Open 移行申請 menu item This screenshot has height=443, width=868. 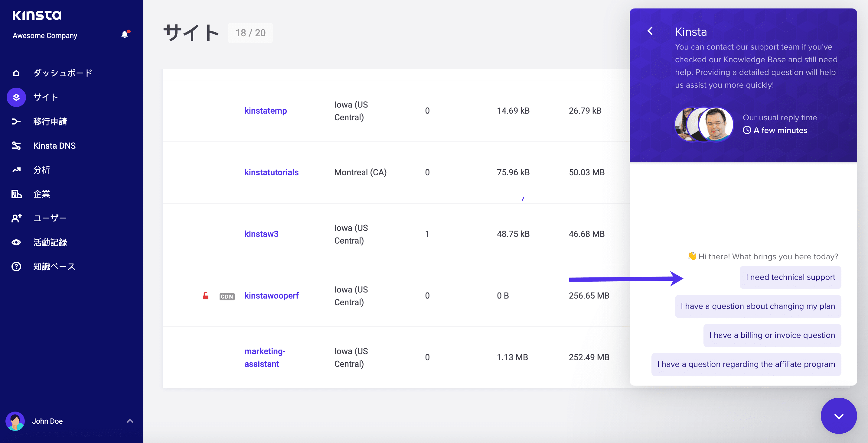[x=50, y=121]
